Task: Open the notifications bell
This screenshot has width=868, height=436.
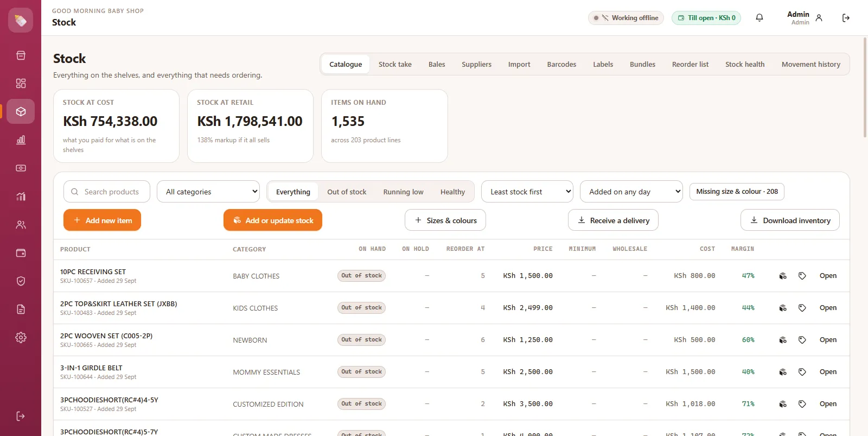Action: tap(759, 18)
